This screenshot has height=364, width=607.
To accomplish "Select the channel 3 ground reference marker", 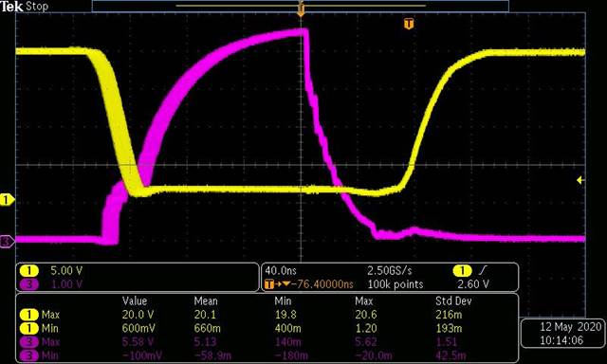I will pyautogui.click(x=7, y=242).
